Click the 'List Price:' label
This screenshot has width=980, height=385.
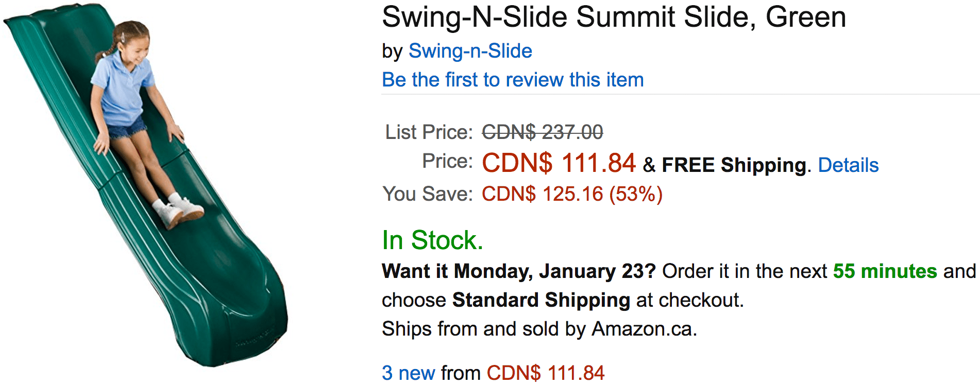[x=429, y=132]
